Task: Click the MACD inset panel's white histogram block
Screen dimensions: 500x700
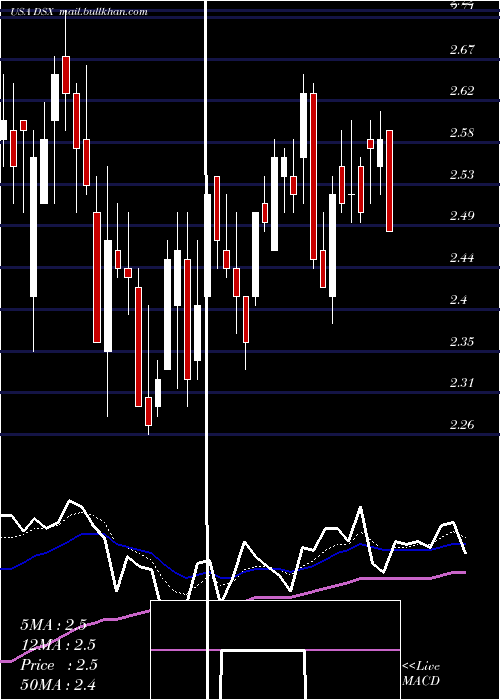Action: pos(263,675)
